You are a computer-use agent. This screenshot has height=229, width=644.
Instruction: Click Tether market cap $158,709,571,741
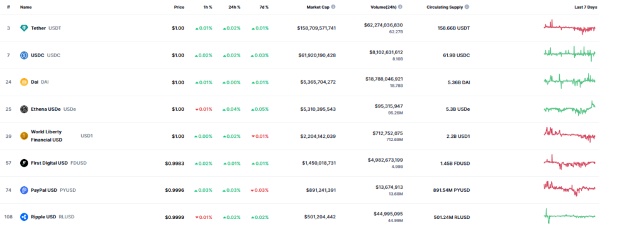click(x=317, y=28)
